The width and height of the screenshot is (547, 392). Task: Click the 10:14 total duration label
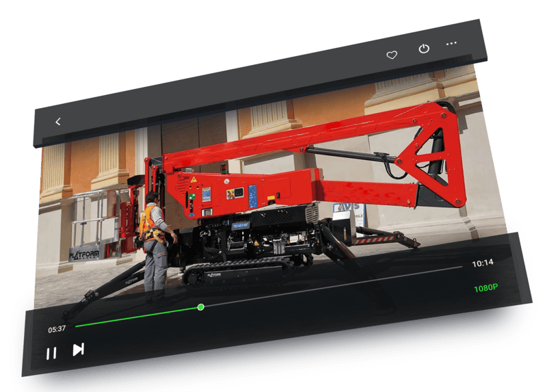(x=483, y=263)
